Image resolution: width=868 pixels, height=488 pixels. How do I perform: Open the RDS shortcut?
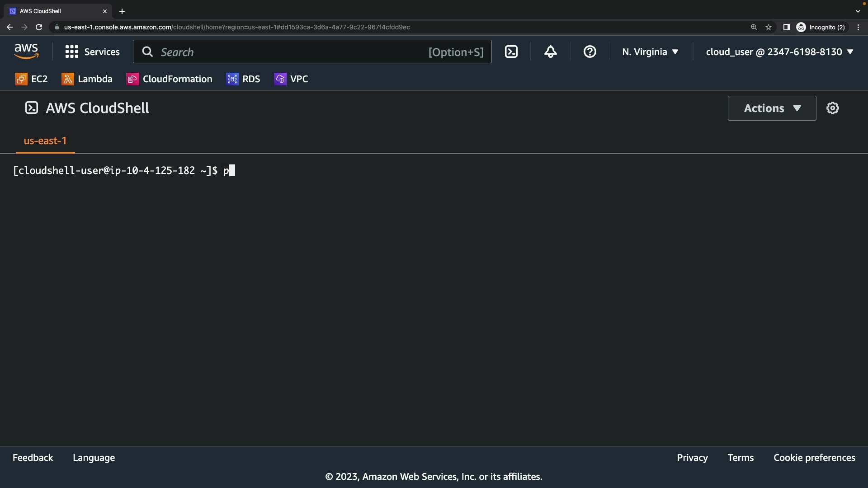(243, 79)
